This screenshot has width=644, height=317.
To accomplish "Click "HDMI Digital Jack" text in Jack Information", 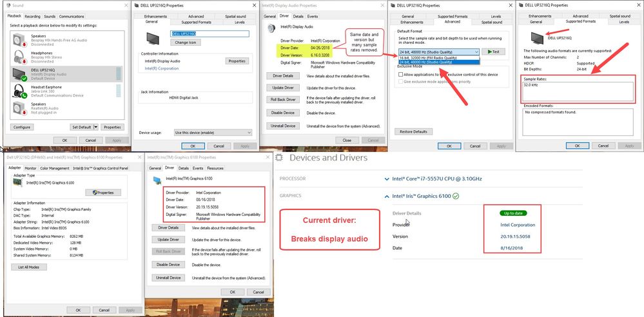I will 184,98.
